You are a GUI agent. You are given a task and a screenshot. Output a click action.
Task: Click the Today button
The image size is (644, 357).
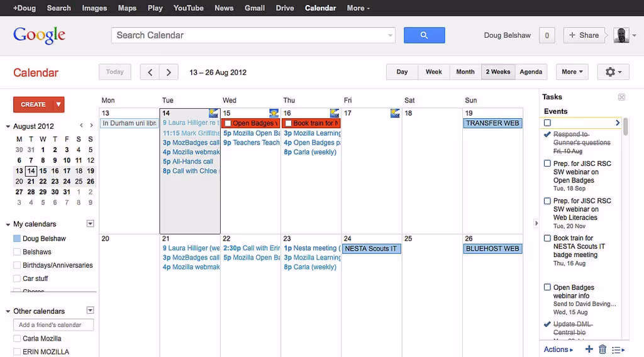pos(114,72)
